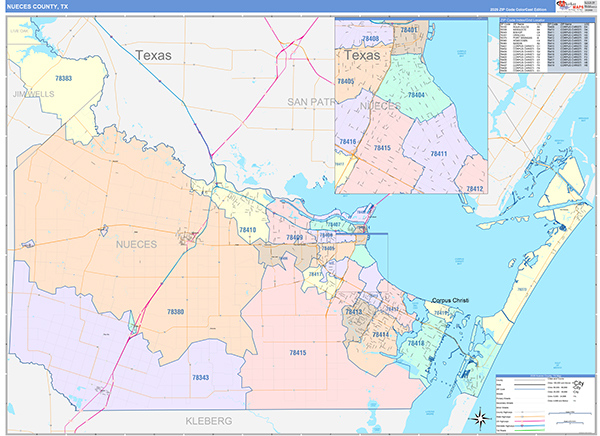The height and width of the screenshot is (436, 600).
Task: Select ZIP code 78380 label
Action: point(175,312)
